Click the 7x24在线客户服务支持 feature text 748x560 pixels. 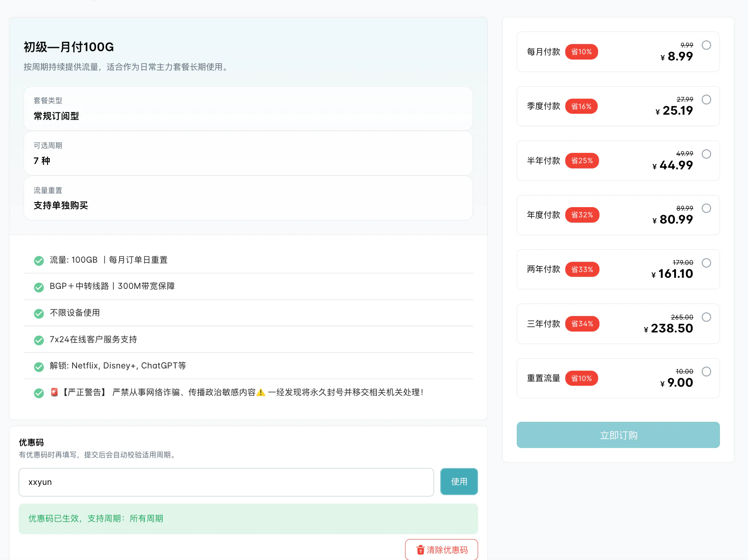click(x=93, y=340)
